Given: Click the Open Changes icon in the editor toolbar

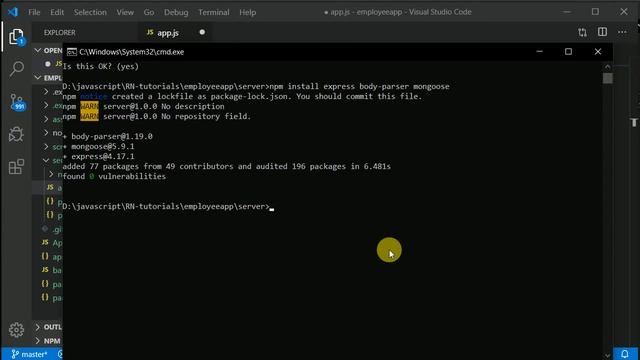Looking at the screenshot, I should (x=582, y=32).
